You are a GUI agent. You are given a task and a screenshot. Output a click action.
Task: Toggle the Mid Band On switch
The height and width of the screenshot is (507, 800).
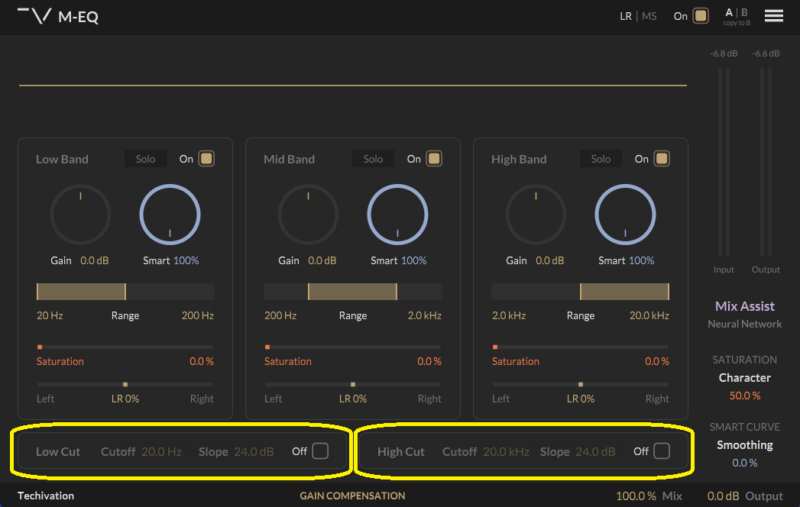pos(434,159)
